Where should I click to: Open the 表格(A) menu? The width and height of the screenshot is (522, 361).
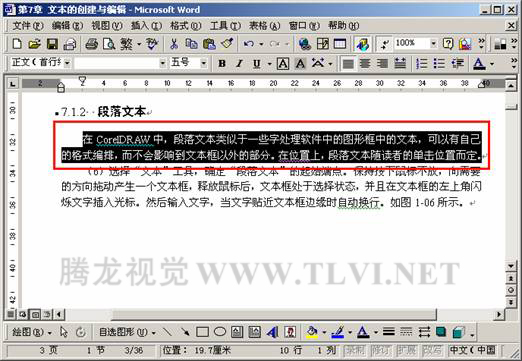click(x=265, y=25)
